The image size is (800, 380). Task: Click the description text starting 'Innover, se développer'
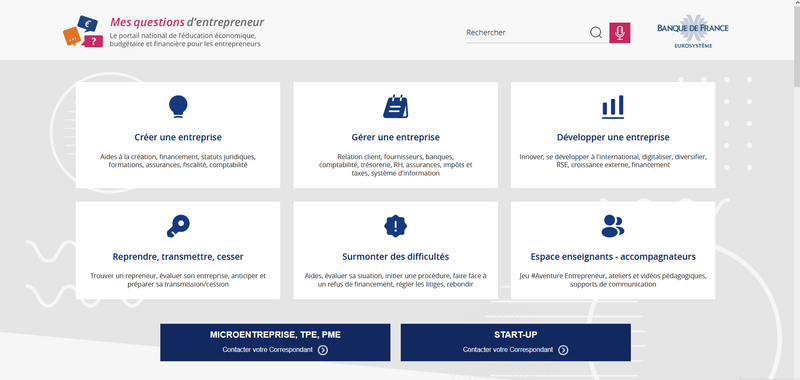click(613, 161)
